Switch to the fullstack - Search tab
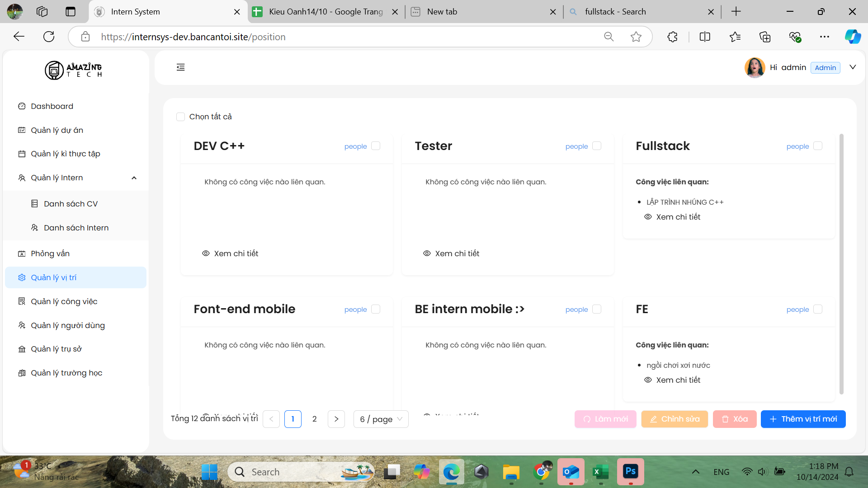Viewport: 868px width, 488px height. click(615, 12)
